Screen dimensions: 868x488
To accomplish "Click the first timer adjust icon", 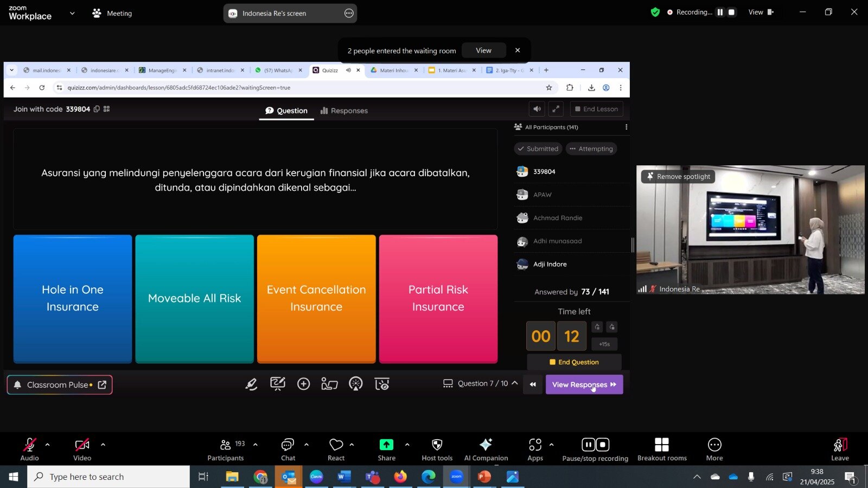I will tap(597, 327).
